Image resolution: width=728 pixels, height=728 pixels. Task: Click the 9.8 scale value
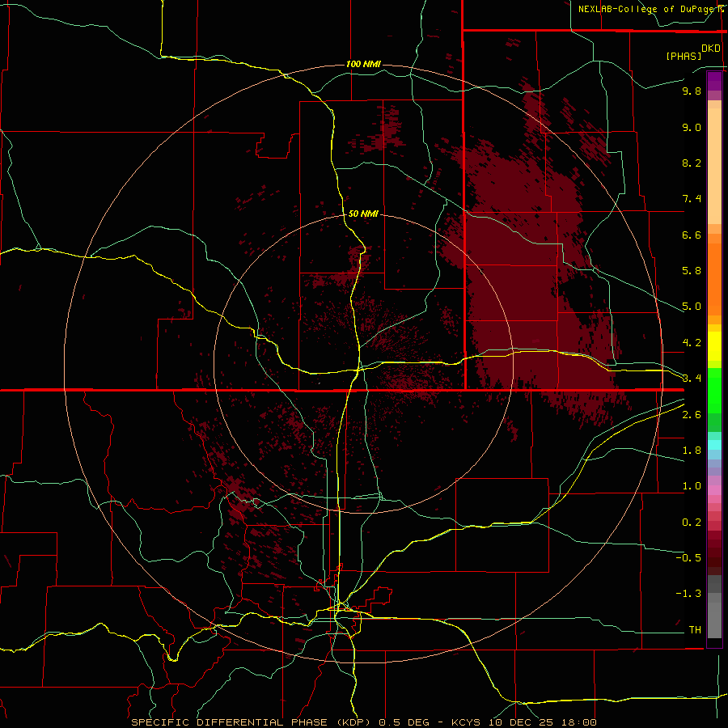692,91
